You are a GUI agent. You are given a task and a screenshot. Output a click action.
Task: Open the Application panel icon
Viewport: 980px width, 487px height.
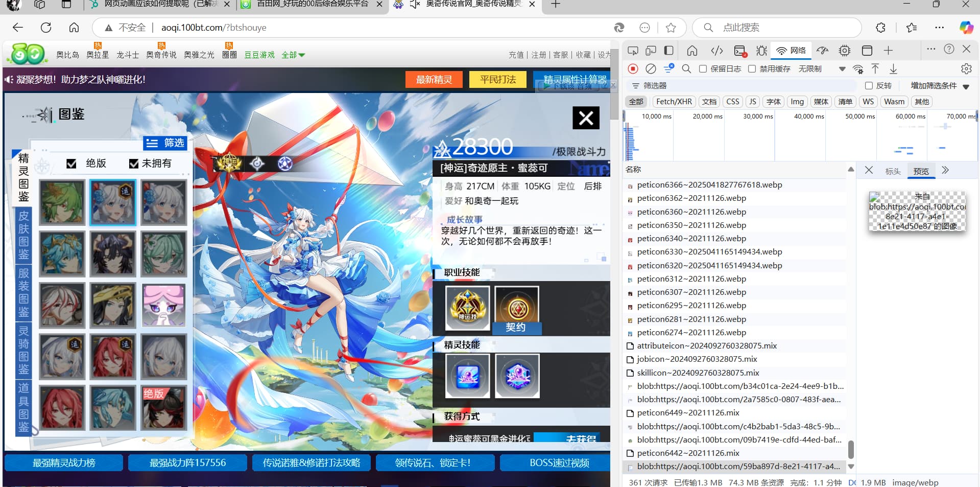[867, 50]
